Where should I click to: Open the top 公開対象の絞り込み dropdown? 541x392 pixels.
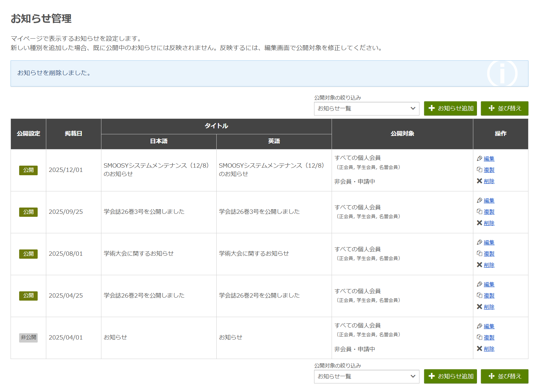366,109
